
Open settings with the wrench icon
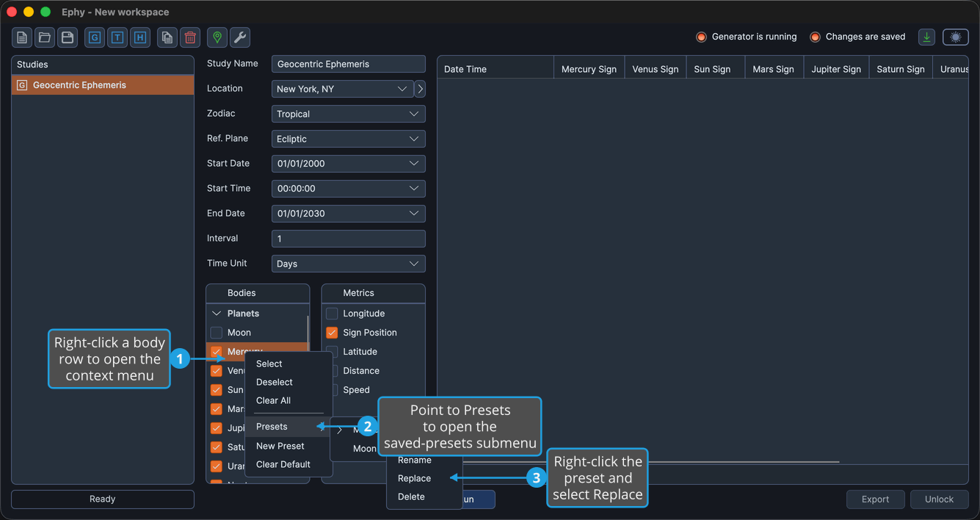tap(240, 37)
